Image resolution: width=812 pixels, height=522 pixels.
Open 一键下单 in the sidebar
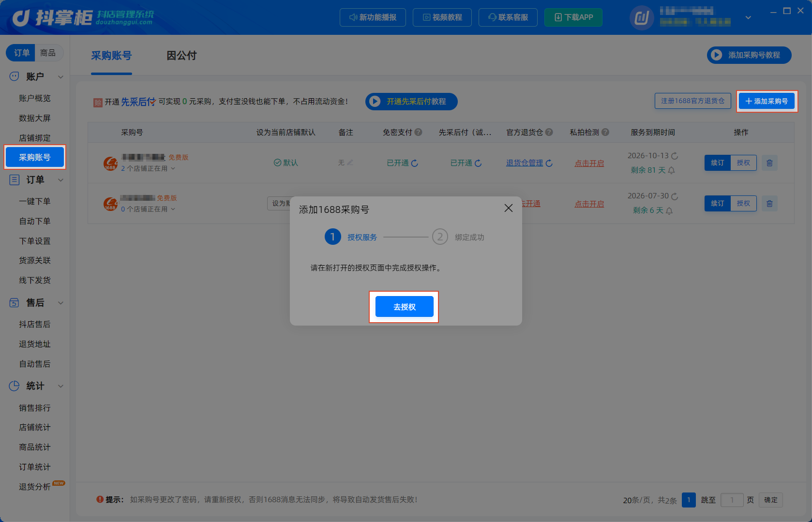point(35,201)
